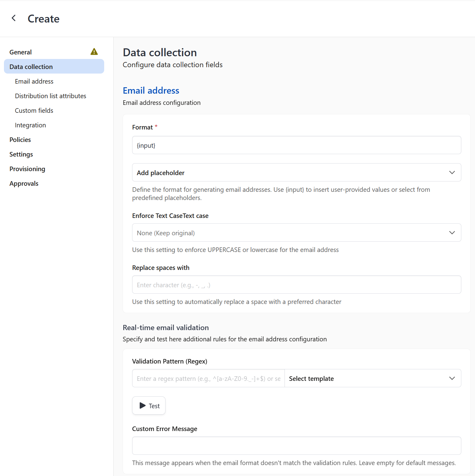Click the chevron beside Select template
Image resolution: width=475 pixels, height=476 pixels.
point(452,378)
